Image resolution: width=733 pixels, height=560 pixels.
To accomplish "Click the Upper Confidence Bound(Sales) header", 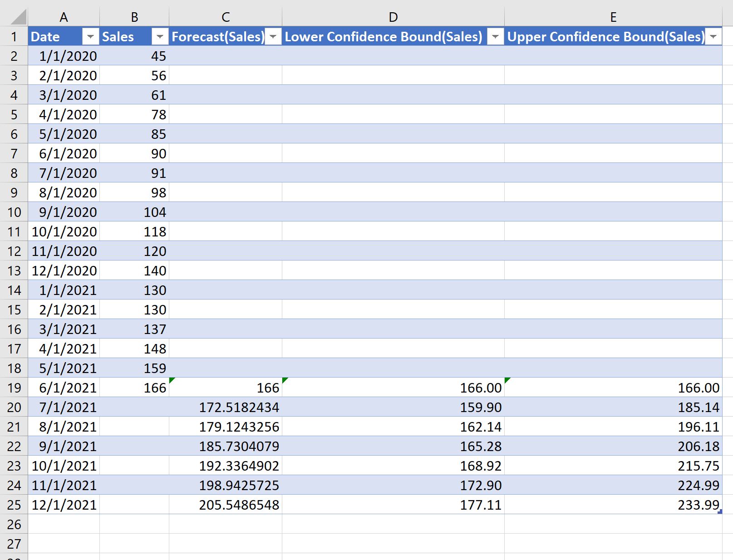I will [613, 37].
